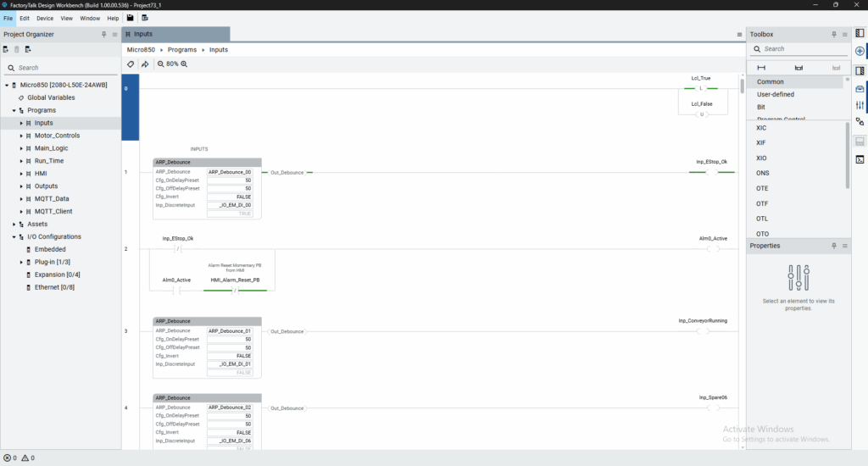Click the go-to arrow icon in editor toolbar
868x466 pixels.
[145, 64]
